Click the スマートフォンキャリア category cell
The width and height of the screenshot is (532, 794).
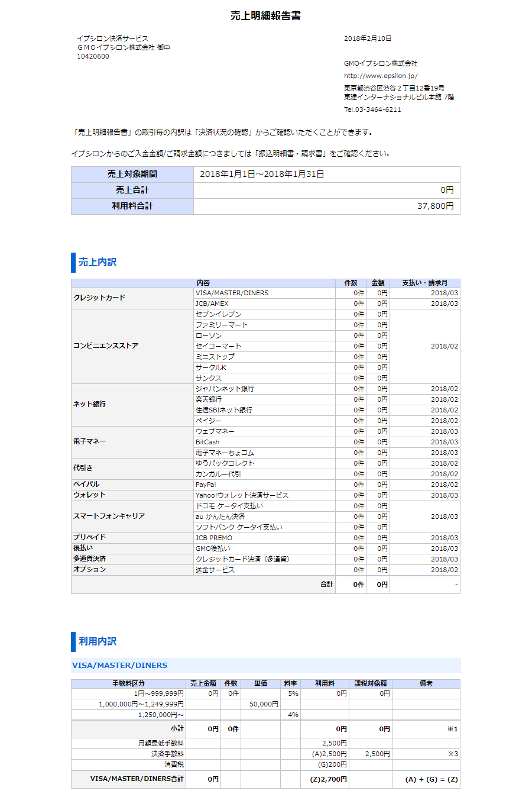pos(132,517)
